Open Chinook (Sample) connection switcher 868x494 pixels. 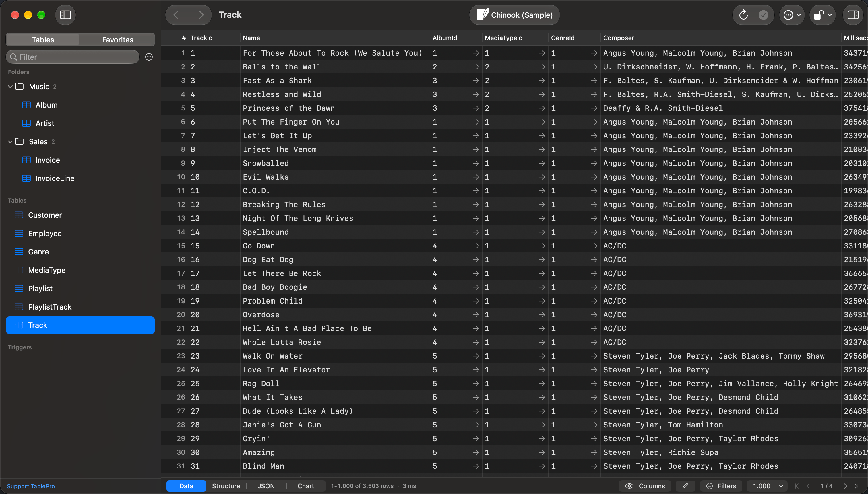(514, 15)
